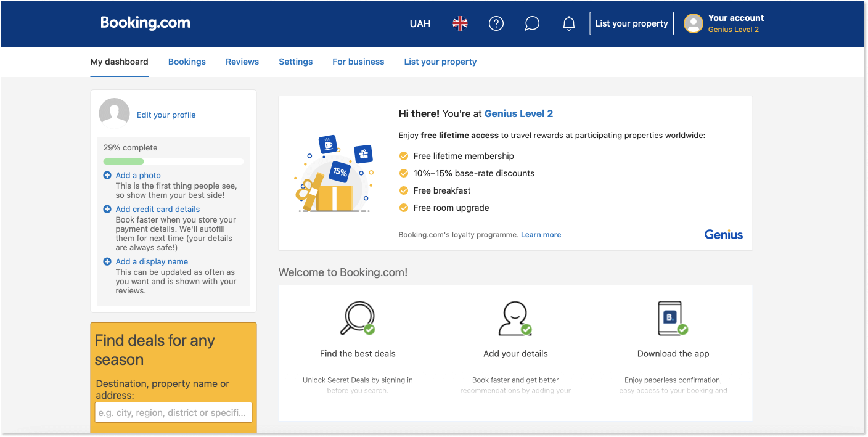Image resolution: width=868 pixels, height=437 pixels.
Task: Click Add a display name link
Action: [152, 262]
